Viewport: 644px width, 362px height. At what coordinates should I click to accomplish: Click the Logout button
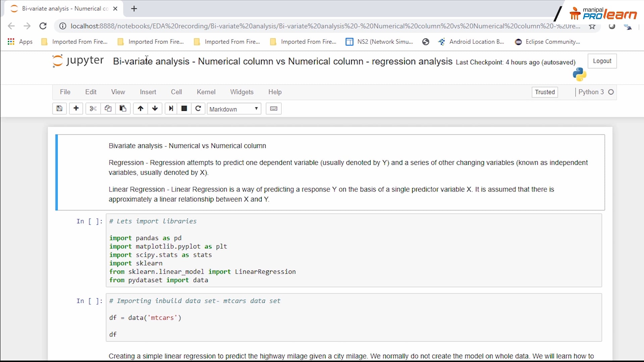(602, 61)
